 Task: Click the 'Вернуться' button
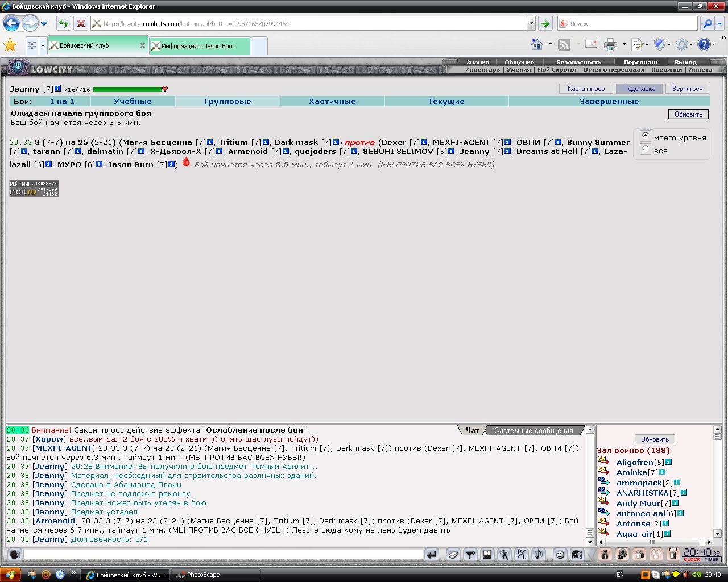[687, 89]
